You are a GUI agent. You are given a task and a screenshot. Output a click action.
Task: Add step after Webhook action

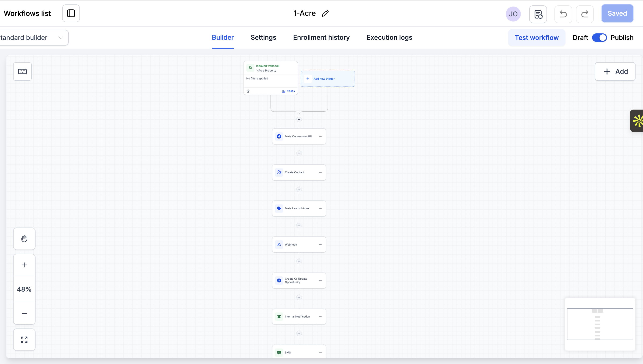[299, 261]
